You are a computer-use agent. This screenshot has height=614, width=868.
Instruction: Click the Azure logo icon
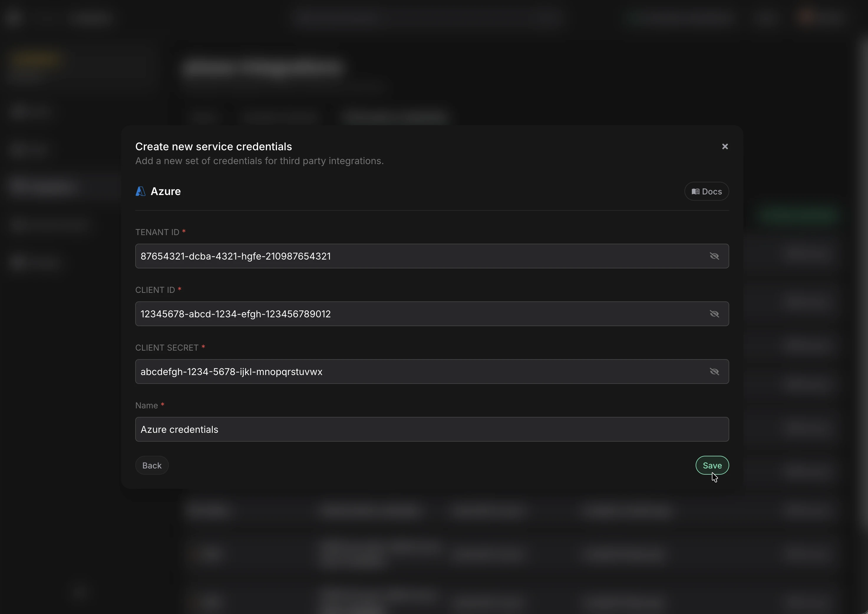(x=140, y=191)
